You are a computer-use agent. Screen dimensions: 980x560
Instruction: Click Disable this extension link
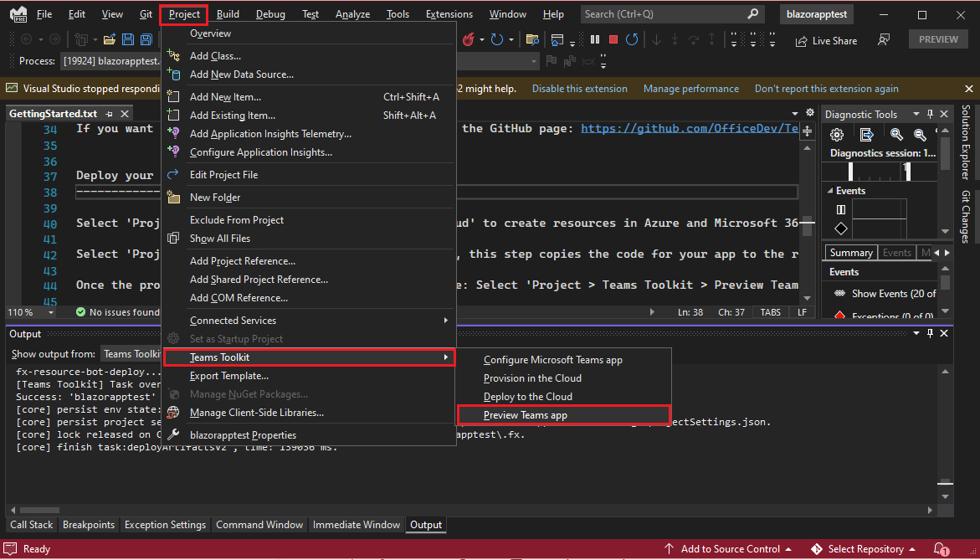click(x=579, y=89)
